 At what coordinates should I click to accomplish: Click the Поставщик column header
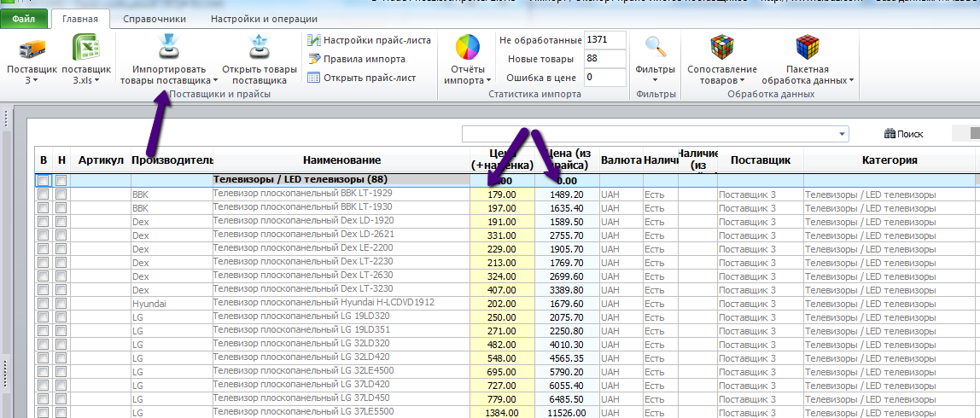(761, 160)
